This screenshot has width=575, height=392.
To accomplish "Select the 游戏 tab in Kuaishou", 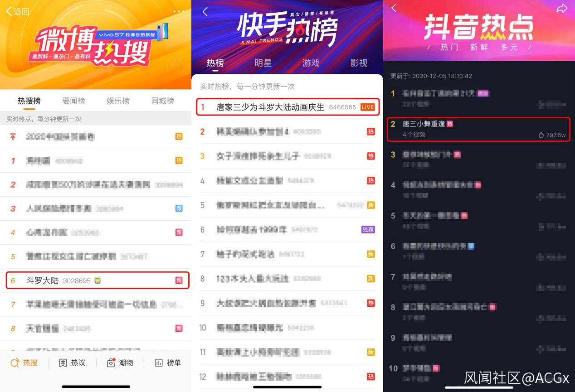I will 311,63.
